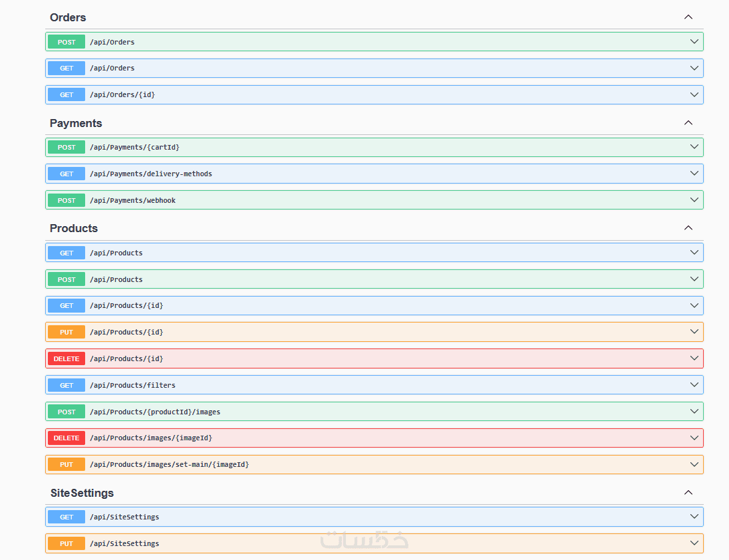Expand GET /api/Orders/{id} arrow
The width and height of the screenshot is (729, 560).
click(694, 94)
